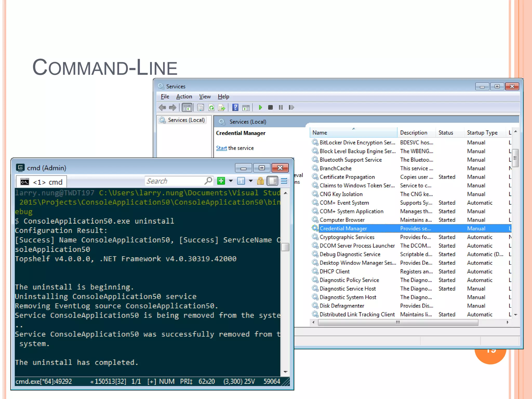Select Claims to Windows Token service row
Viewport: 532px width, 399px height.
[x=411, y=185]
